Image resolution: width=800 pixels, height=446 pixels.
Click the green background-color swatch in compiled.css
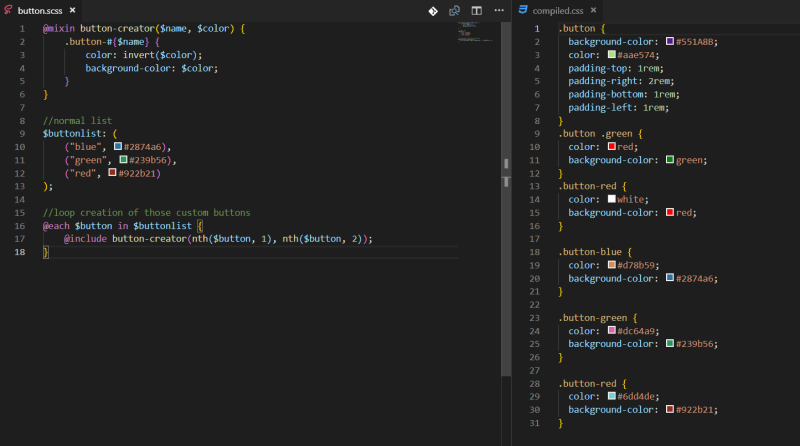click(670, 160)
